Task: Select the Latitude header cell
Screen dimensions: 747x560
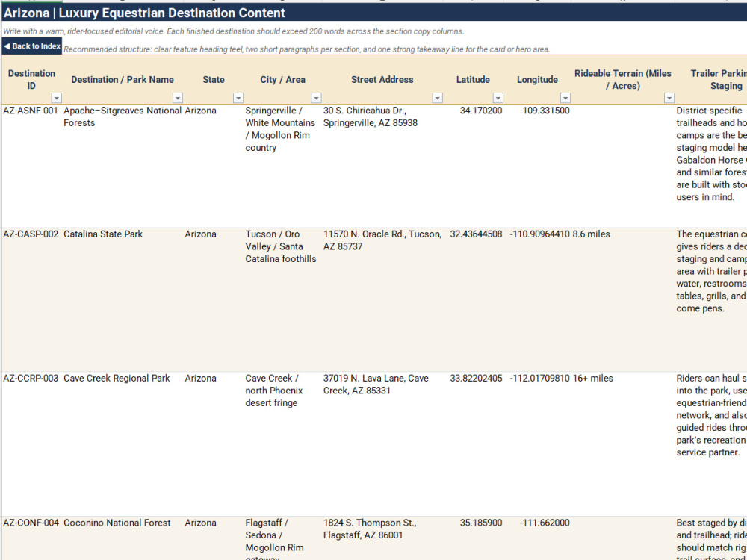Action: coord(473,80)
